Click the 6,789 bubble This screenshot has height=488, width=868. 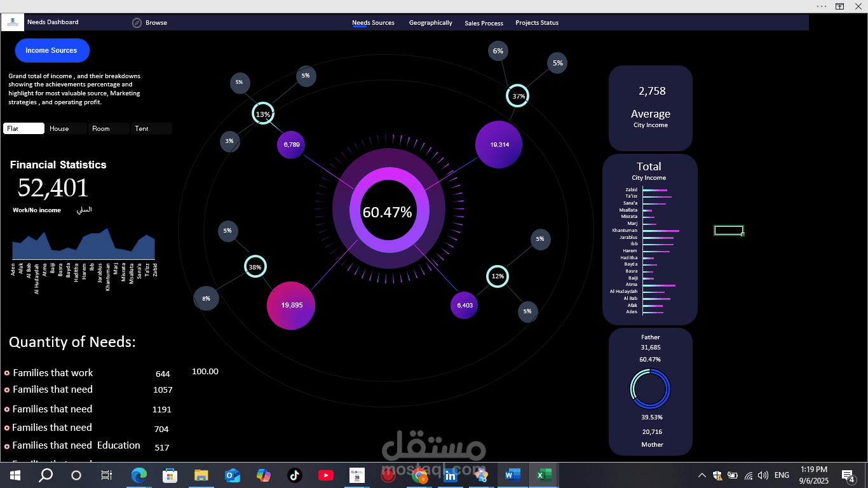point(291,145)
